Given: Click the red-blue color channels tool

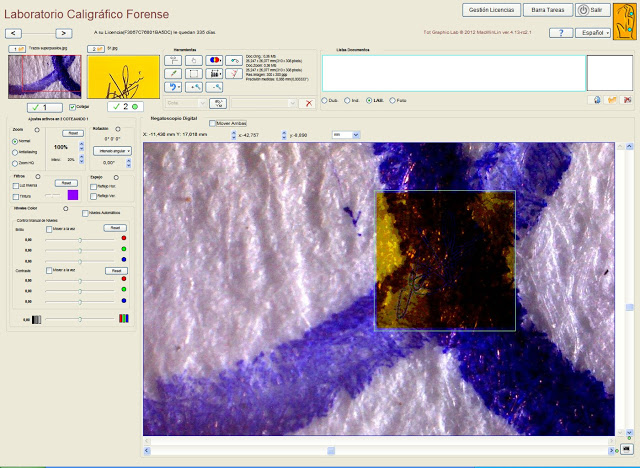Looking at the screenshot, I should [215, 60].
